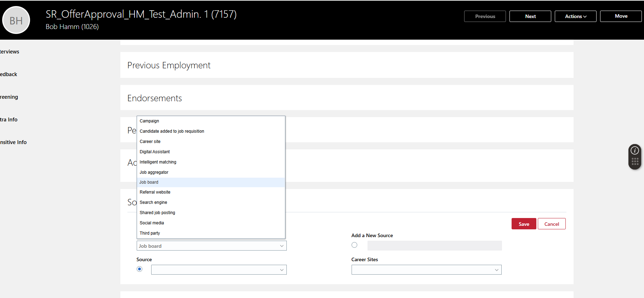Open the Sensitive Info sidebar tab
Viewport: 644px width, 298px height.
[x=13, y=142]
